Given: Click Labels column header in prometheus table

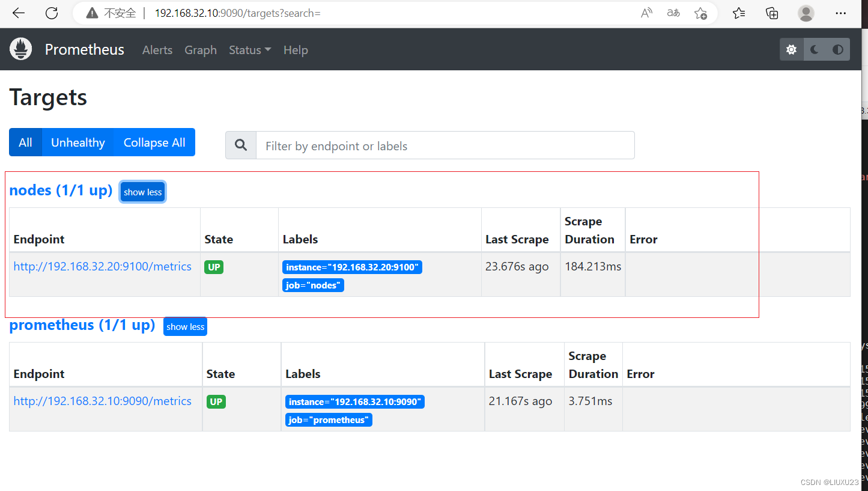Looking at the screenshot, I should (x=303, y=374).
